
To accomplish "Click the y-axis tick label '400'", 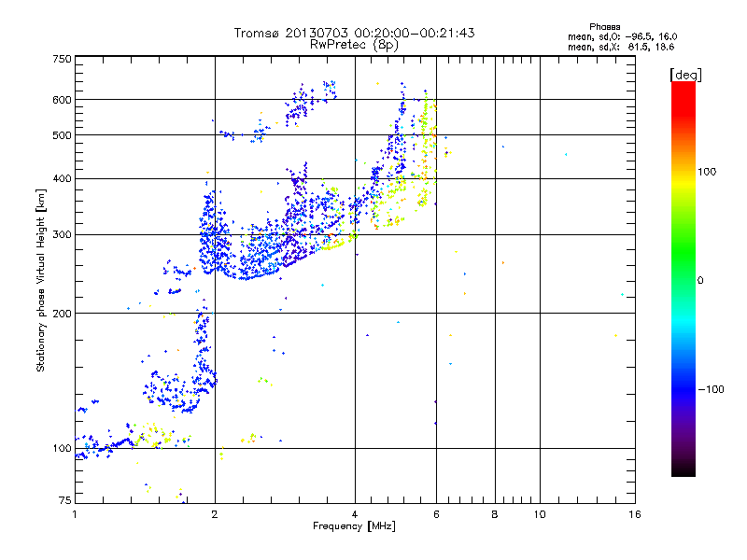I will [x=62, y=178].
